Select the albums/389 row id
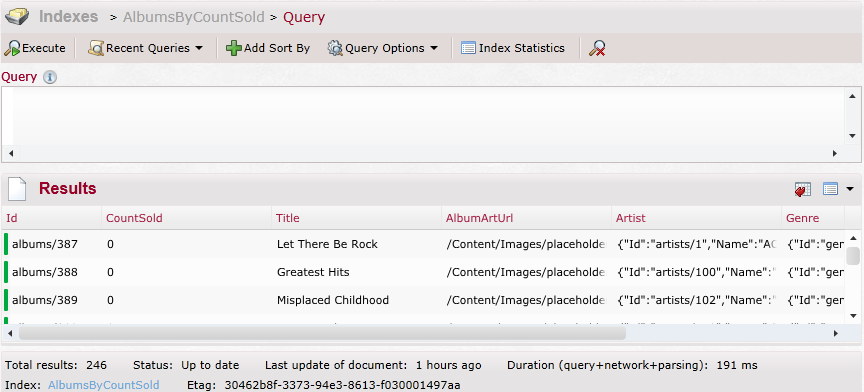The height and width of the screenshot is (392, 864). point(45,300)
